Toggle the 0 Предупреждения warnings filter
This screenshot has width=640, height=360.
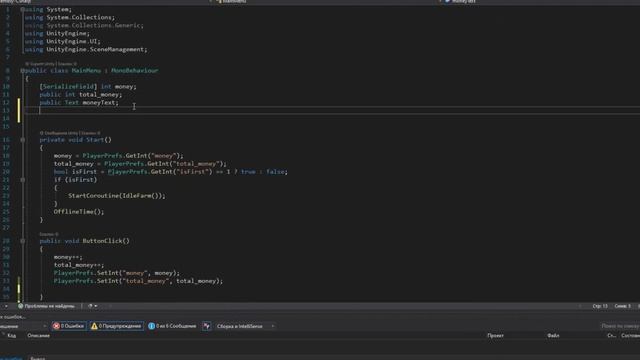pyautogui.click(x=116, y=326)
